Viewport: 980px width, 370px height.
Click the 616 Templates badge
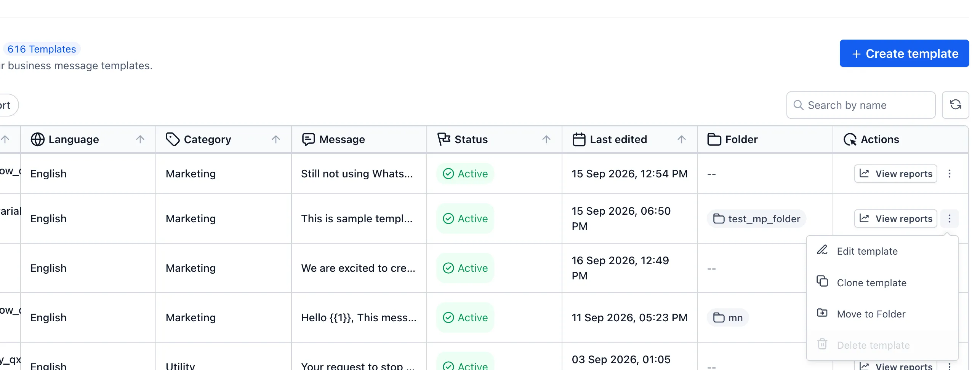[42, 49]
